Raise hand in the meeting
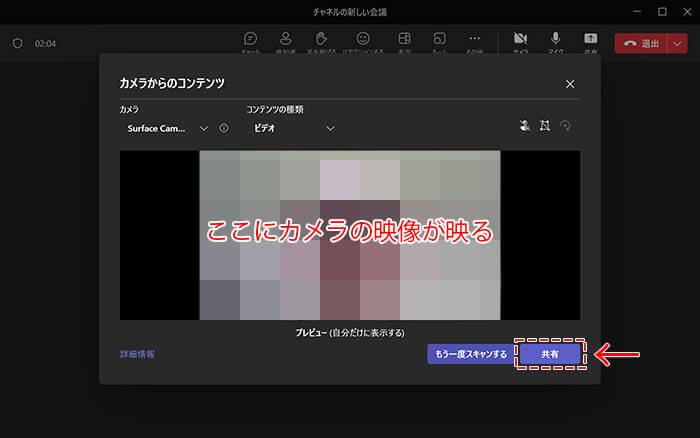700x438 pixels. [321, 40]
